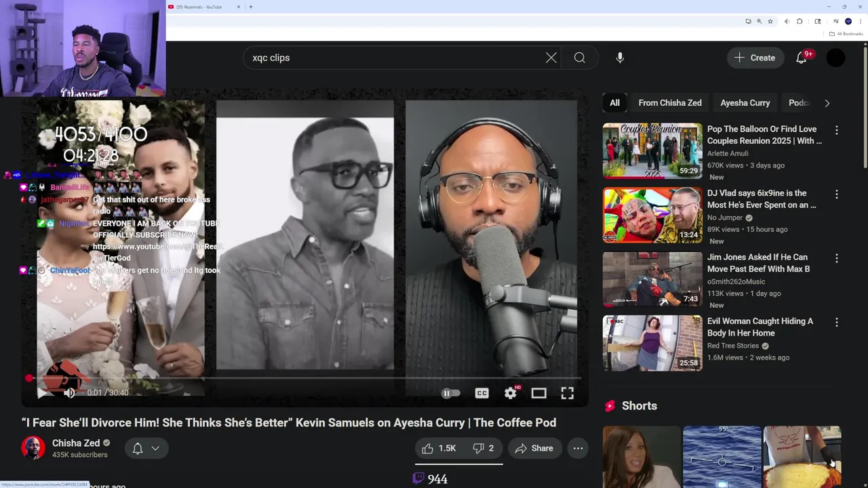Open the ocean Shorts thumbnail
Viewport: 868px width, 488px height.
(722, 457)
